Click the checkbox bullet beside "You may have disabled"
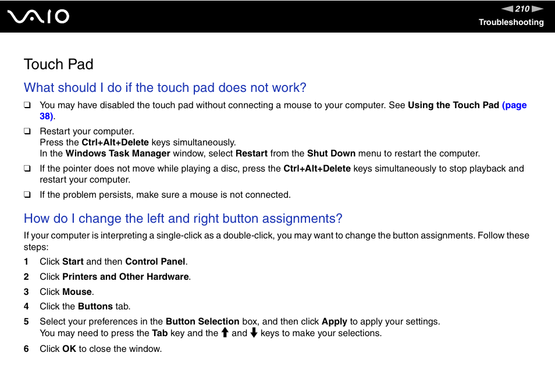The height and width of the screenshot is (392, 555). tap(27, 105)
